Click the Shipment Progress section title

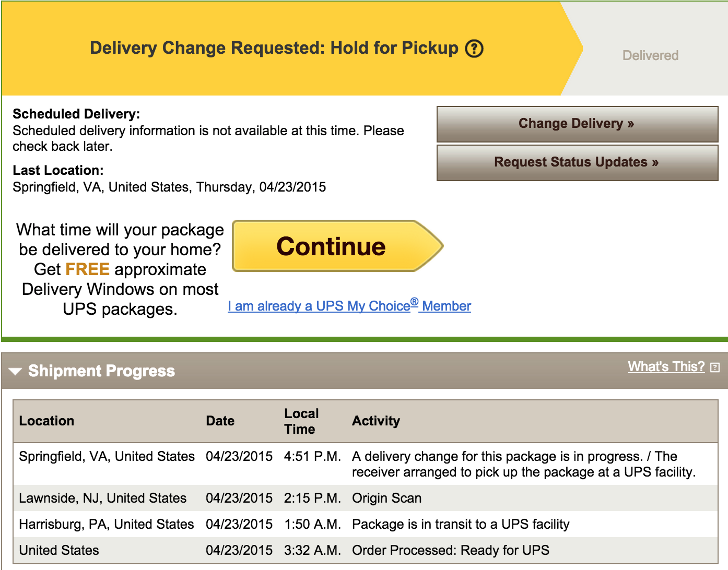pyautogui.click(x=101, y=371)
